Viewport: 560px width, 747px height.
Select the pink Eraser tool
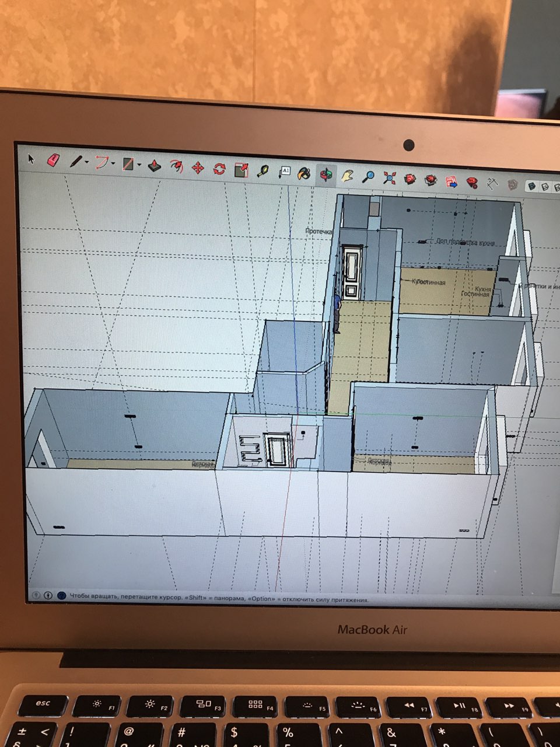[53, 160]
